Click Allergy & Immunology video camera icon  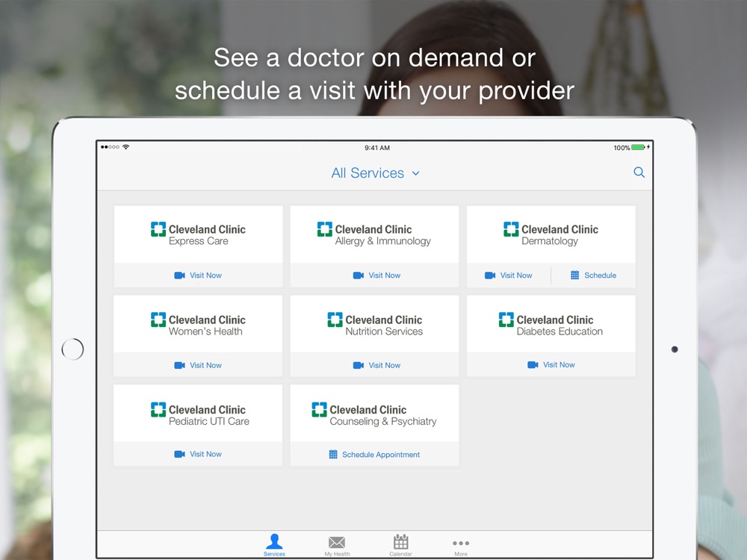[x=359, y=276]
